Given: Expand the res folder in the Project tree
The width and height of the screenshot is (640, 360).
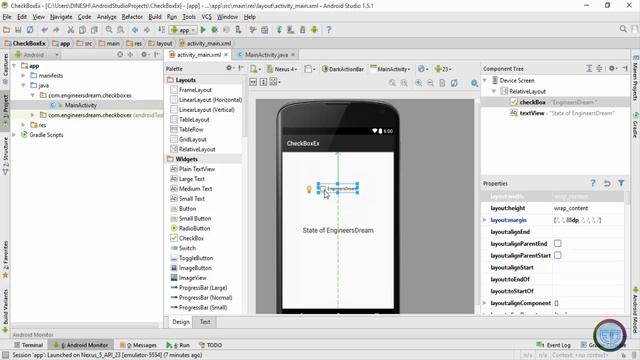Looking at the screenshot, I should (23, 125).
